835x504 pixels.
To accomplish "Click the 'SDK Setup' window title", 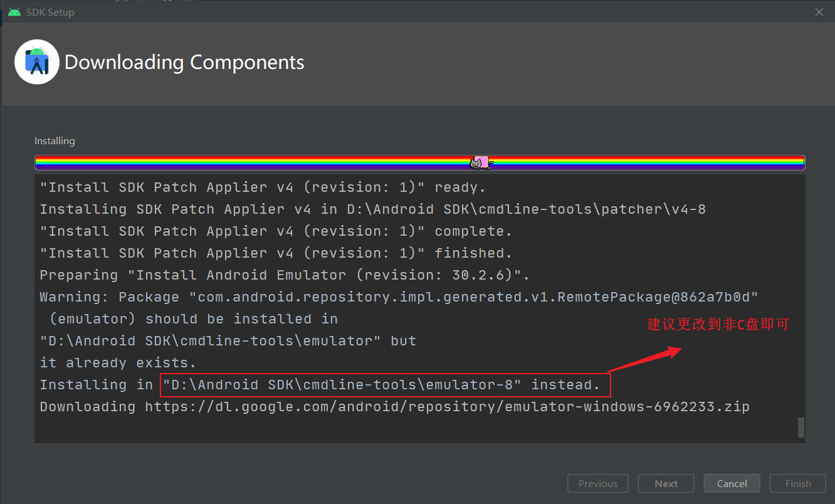I will (x=50, y=13).
